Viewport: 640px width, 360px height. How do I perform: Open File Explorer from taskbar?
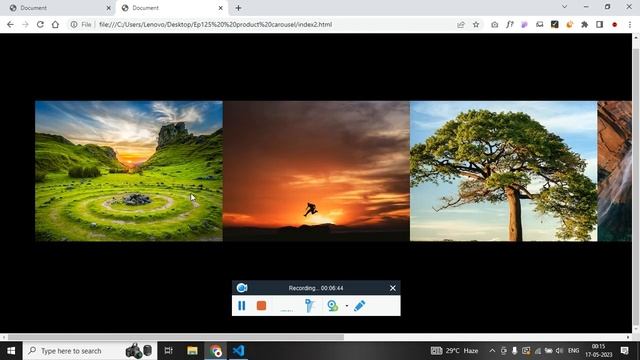coord(192,351)
